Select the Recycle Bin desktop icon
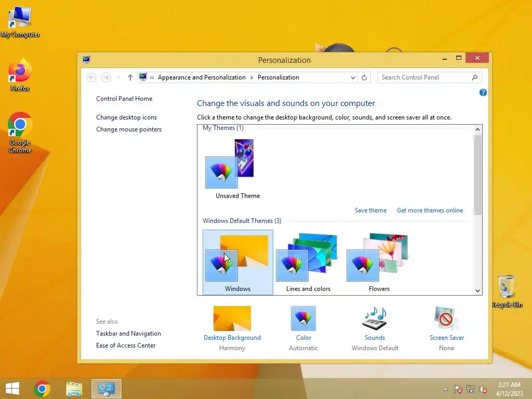The width and height of the screenshot is (532, 399). pos(507,291)
